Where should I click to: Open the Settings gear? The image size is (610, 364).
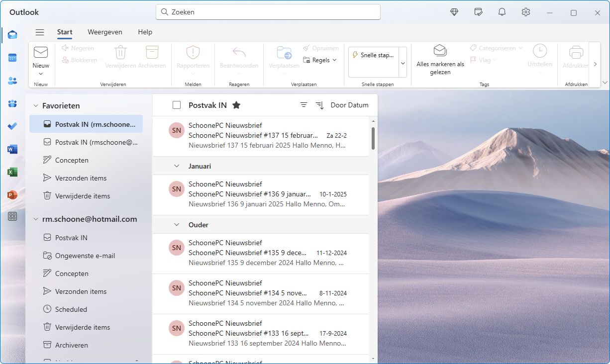(526, 12)
